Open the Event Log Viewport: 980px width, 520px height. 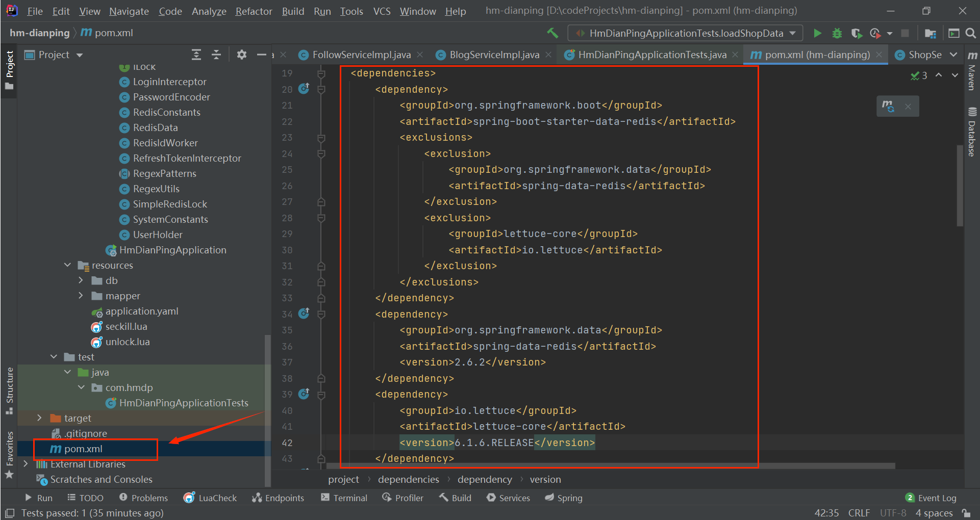931,498
